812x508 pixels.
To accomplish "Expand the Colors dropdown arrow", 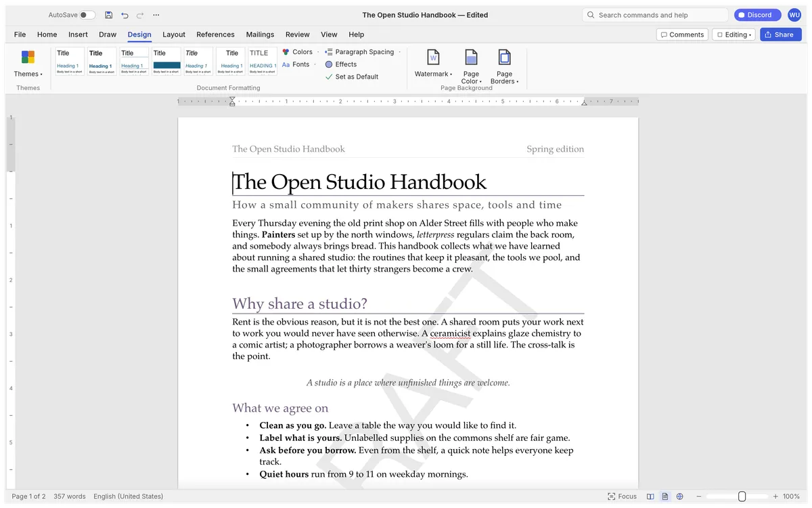I will [x=318, y=52].
